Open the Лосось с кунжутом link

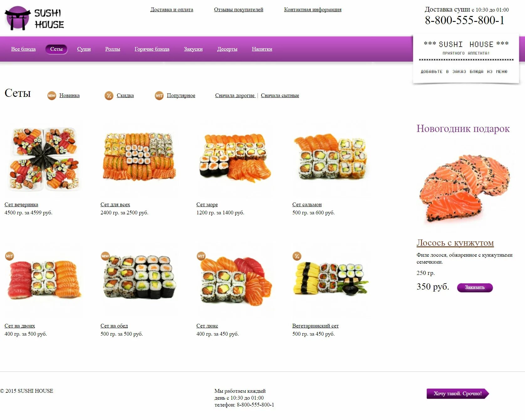[455, 243]
